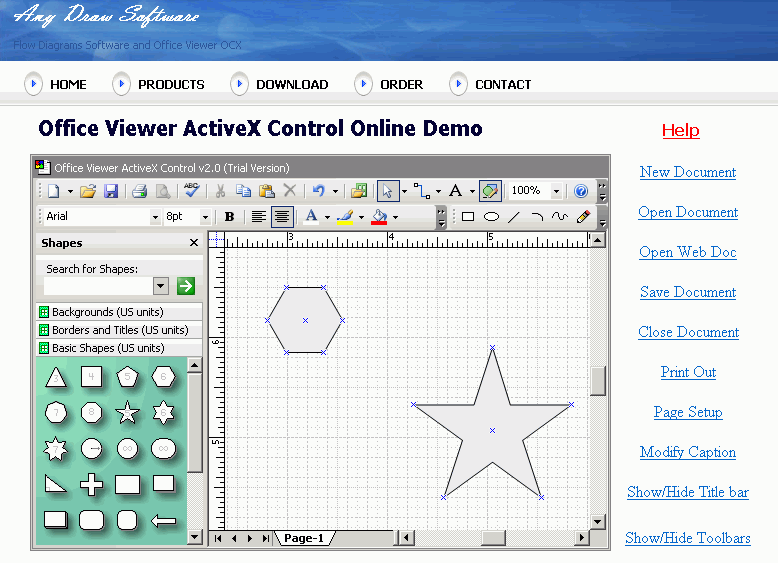Toggle Bold formatting

[x=229, y=217]
